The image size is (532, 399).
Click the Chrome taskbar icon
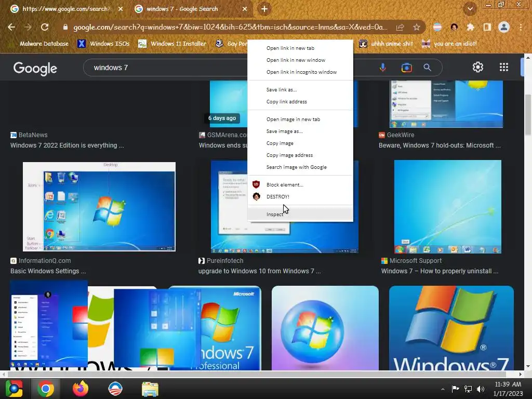click(x=46, y=389)
